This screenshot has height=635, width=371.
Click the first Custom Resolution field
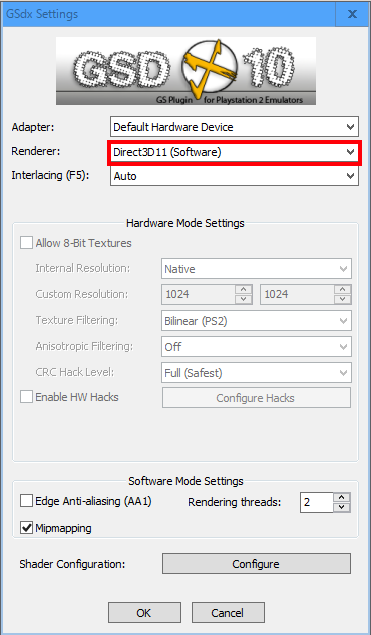[198, 294]
